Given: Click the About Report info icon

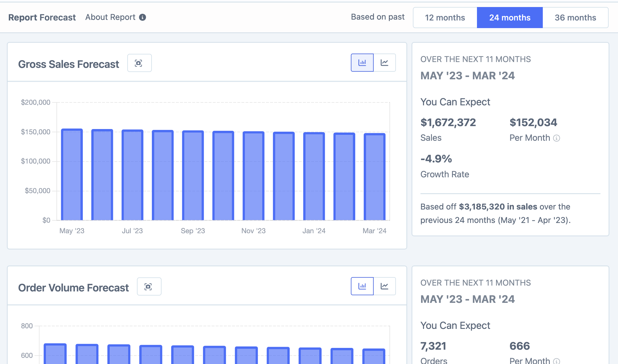Looking at the screenshot, I should pyautogui.click(x=143, y=17).
